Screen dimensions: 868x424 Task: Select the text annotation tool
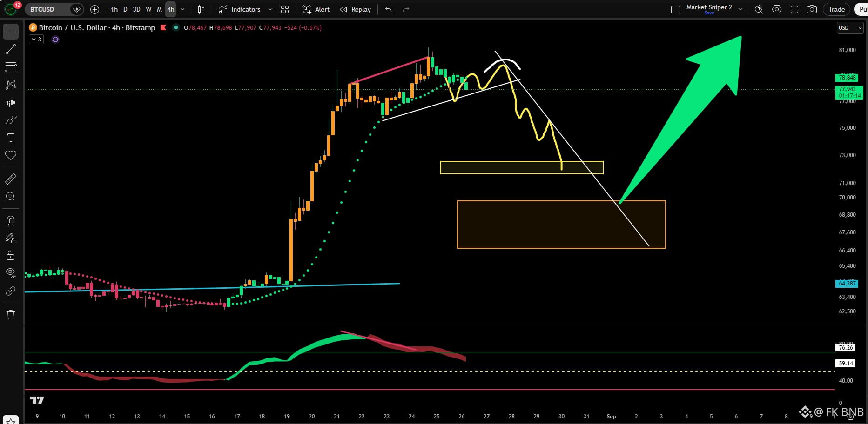coord(11,138)
